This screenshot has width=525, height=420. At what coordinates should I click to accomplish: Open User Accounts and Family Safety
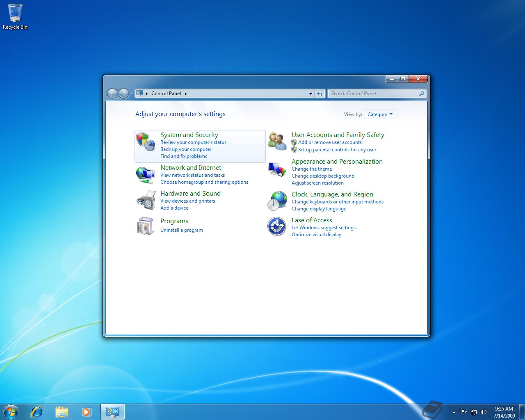[338, 135]
